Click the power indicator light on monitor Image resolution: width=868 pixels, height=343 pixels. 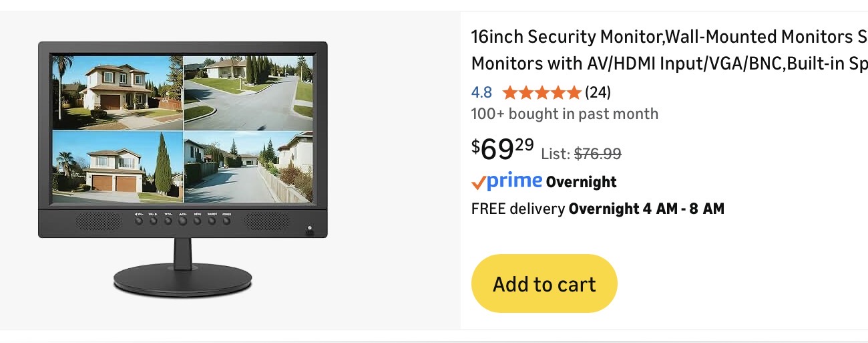[x=309, y=231]
